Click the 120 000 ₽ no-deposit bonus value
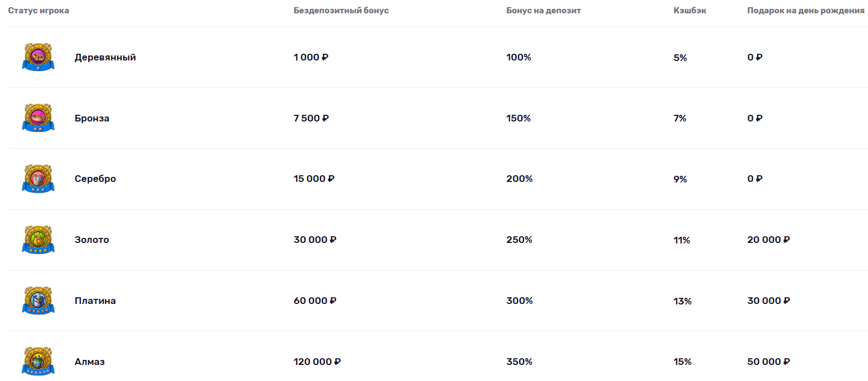This screenshot has width=868, height=381. (317, 362)
